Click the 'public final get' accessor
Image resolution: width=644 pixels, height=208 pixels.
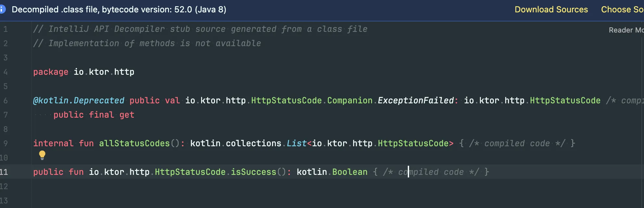[94, 115]
